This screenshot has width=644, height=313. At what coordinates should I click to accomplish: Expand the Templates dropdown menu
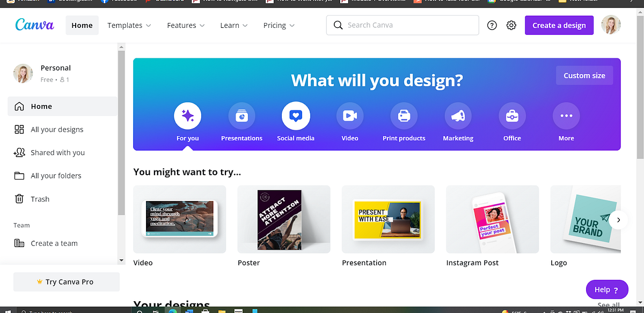pos(129,25)
